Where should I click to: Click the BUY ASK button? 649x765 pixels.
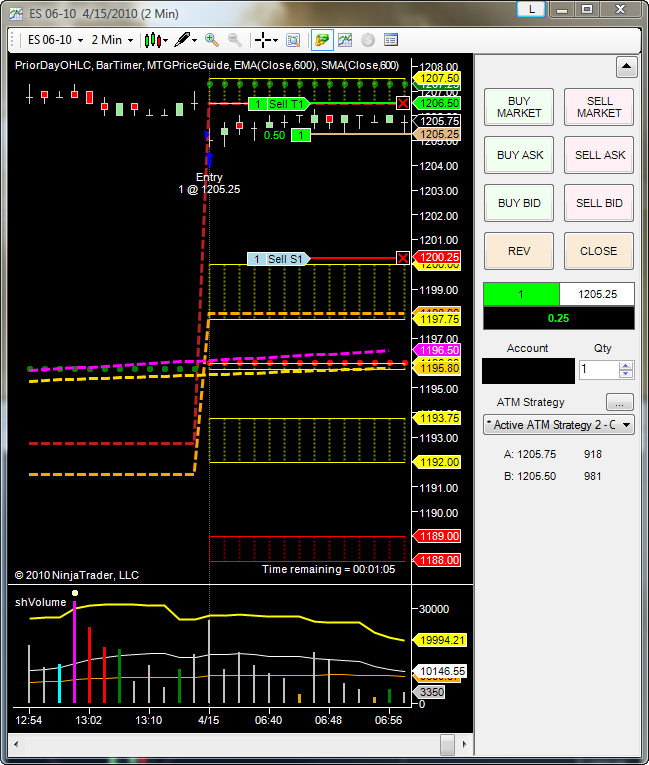click(x=519, y=155)
